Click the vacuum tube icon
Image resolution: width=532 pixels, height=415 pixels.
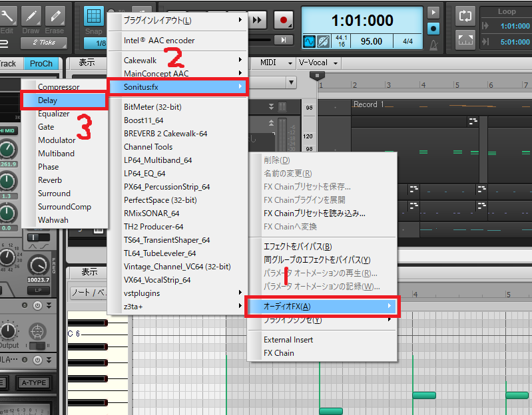(x=37, y=331)
